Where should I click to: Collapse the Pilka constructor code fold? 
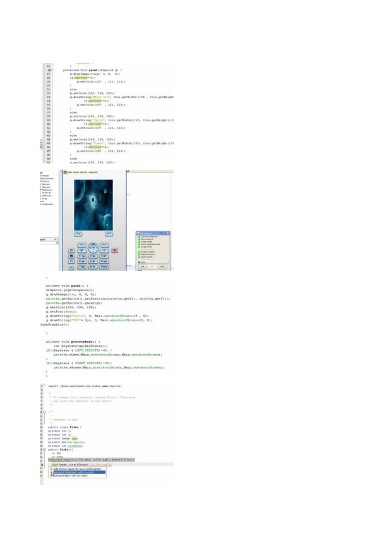45,450
